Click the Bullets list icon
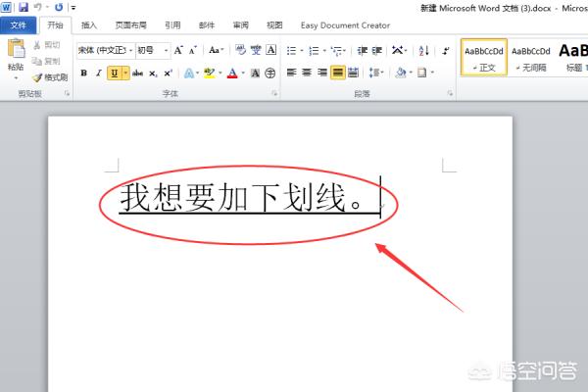588x392 pixels. pyautogui.click(x=291, y=50)
